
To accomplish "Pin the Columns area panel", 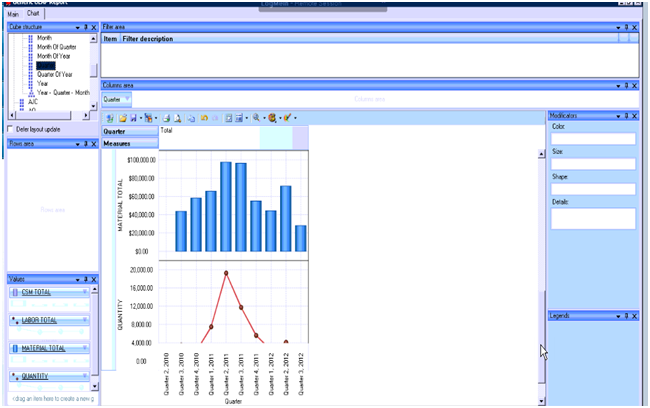I will click(x=626, y=86).
